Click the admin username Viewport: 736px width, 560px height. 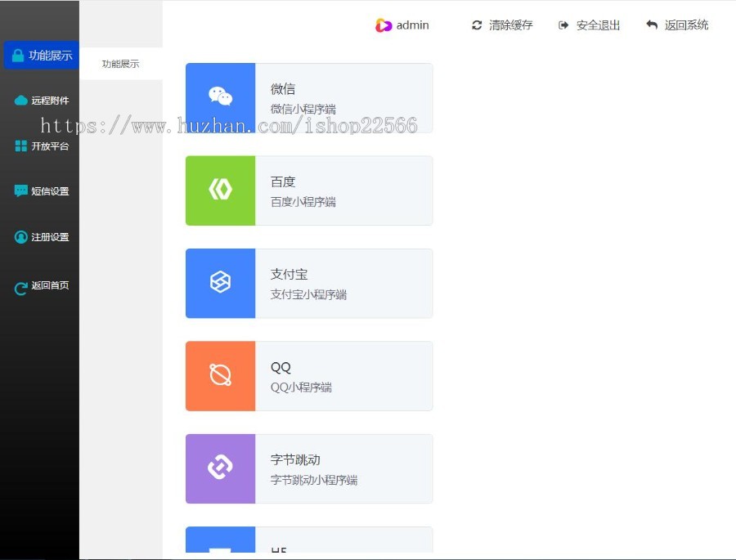pyautogui.click(x=413, y=25)
